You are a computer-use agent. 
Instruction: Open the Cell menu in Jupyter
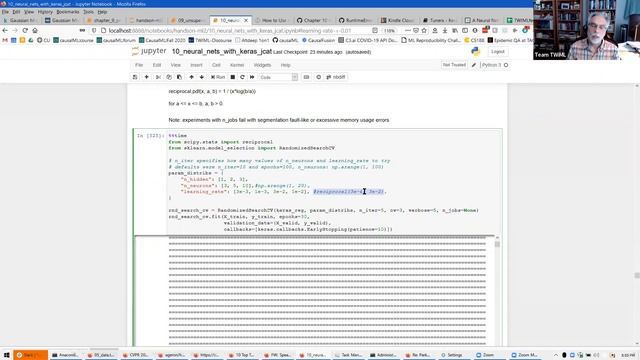(216, 65)
